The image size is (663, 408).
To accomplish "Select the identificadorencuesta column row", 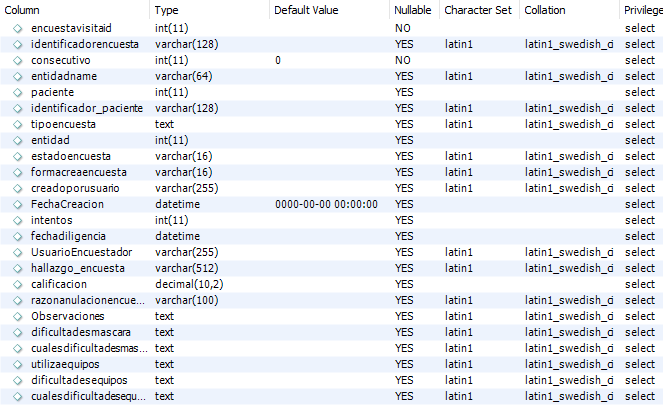I will point(332,44).
